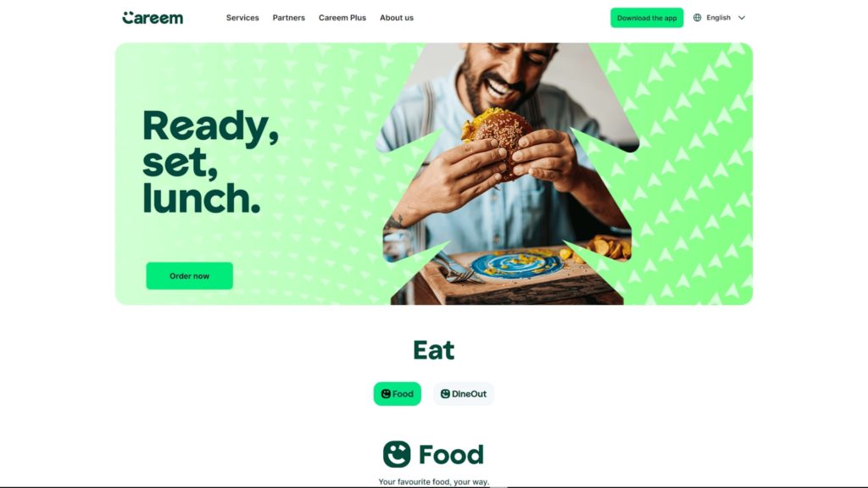Click the globe language icon

[698, 18]
